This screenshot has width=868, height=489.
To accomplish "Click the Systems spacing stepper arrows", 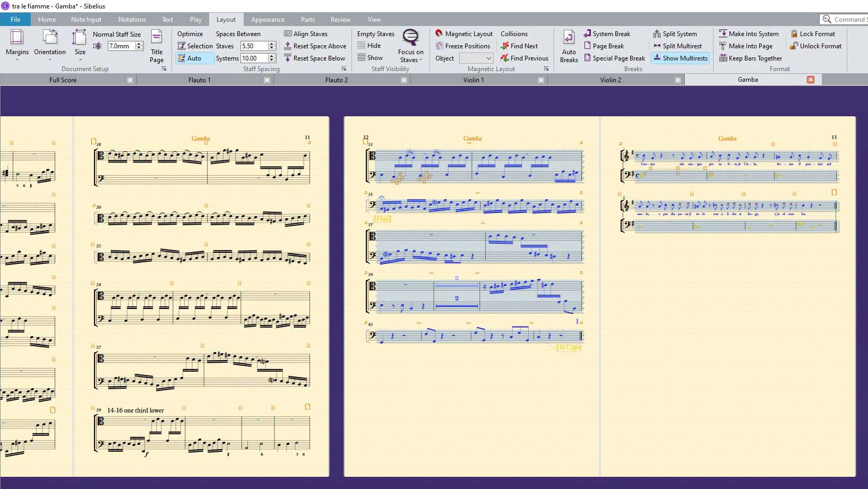I will 272,58.
